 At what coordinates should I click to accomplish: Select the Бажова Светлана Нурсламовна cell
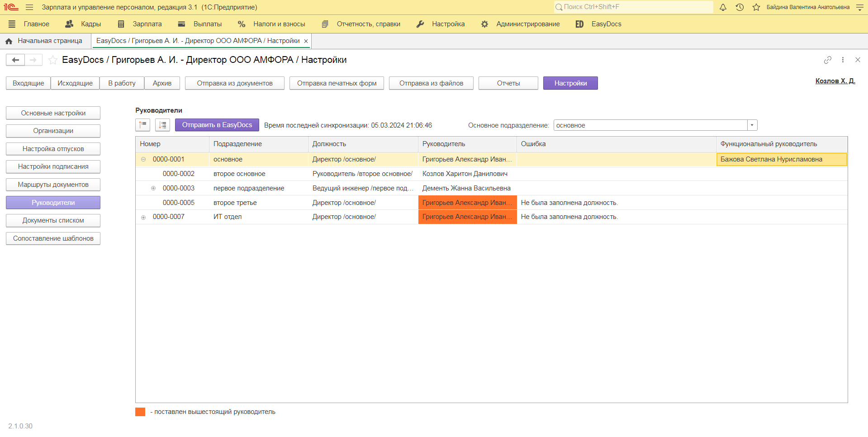tap(782, 159)
